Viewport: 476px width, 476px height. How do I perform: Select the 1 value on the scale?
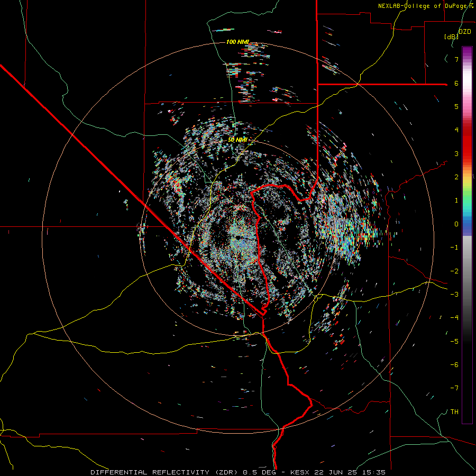[x=456, y=200]
